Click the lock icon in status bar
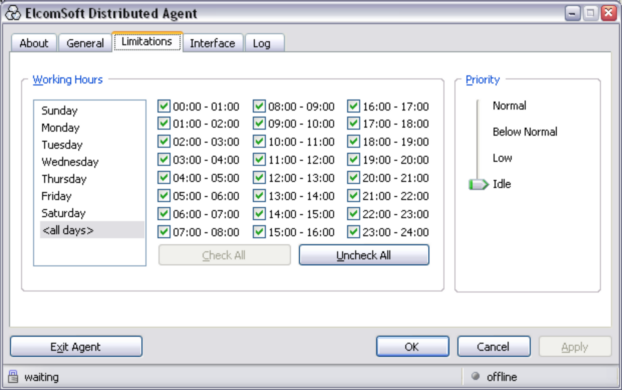The height and width of the screenshot is (390, 622). [13, 377]
